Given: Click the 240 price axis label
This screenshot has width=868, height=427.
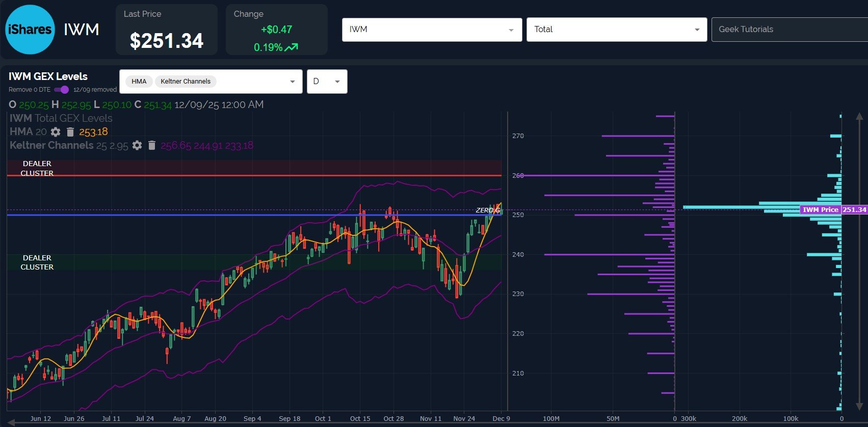Looking at the screenshot, I should point(518,254).
